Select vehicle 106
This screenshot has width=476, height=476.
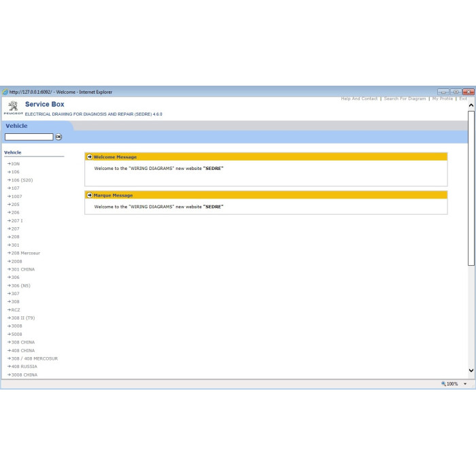point(15,172)
